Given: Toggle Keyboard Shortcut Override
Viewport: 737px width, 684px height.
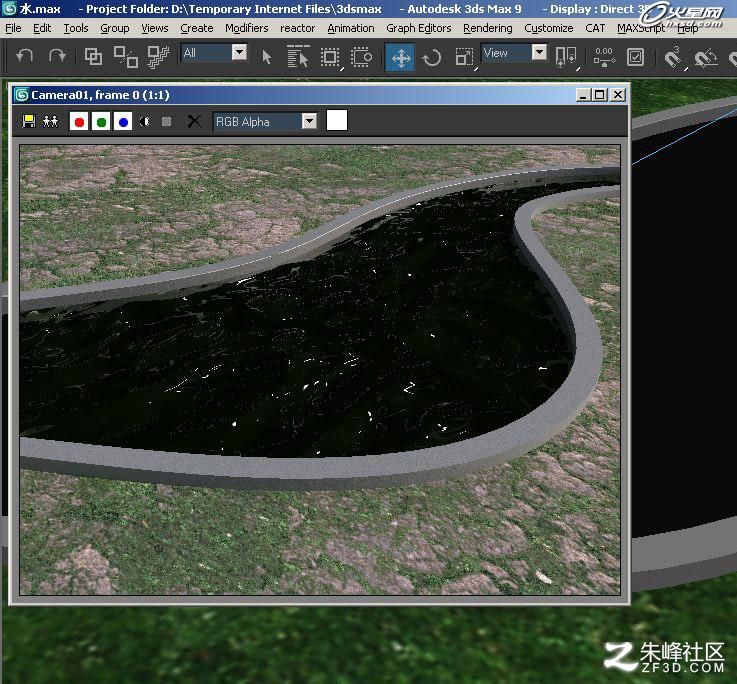Looking at the screenshot, I should point(635,57).
